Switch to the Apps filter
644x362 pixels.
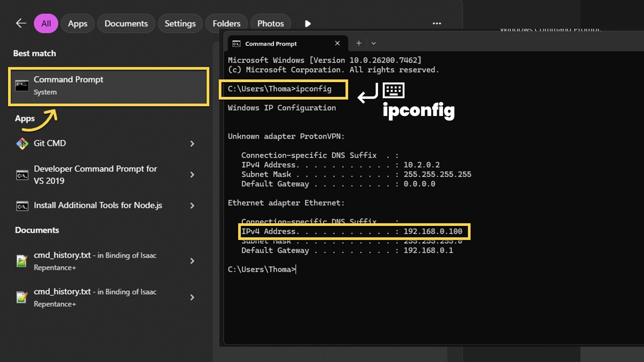[x=77, y=23]
